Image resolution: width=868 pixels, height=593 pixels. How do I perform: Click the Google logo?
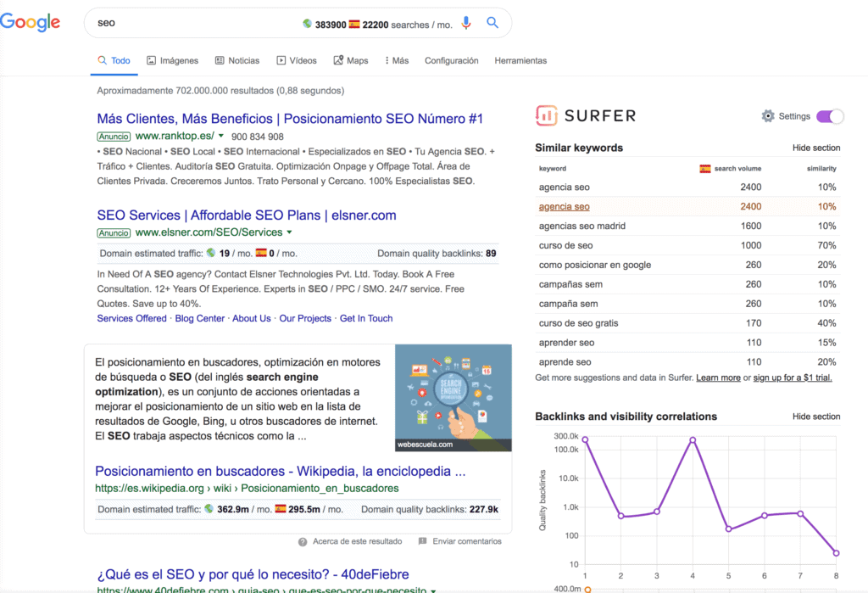(30, 22)
